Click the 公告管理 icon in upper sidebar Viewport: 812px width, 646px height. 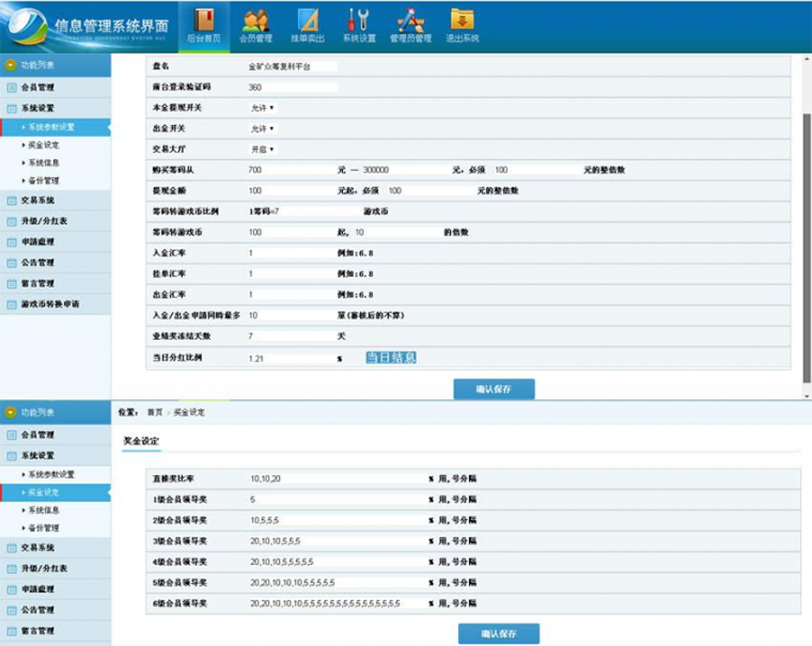12,262
